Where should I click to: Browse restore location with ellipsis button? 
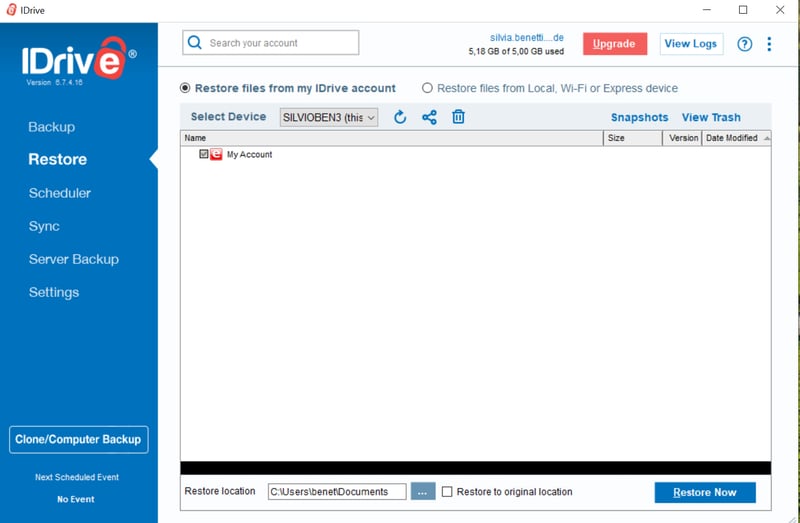pyautogui.click(x=423, y=492)
